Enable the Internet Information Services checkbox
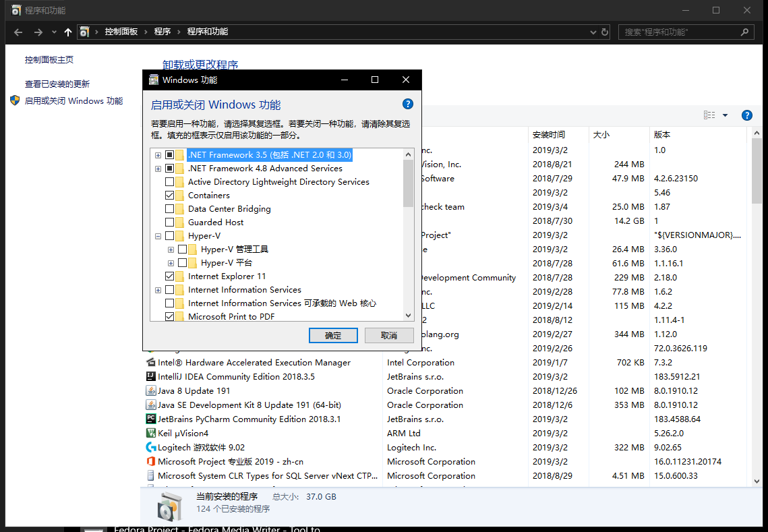The width and height of the screenshot is (768, 532). pyautogui.click(x=169, y=290)
